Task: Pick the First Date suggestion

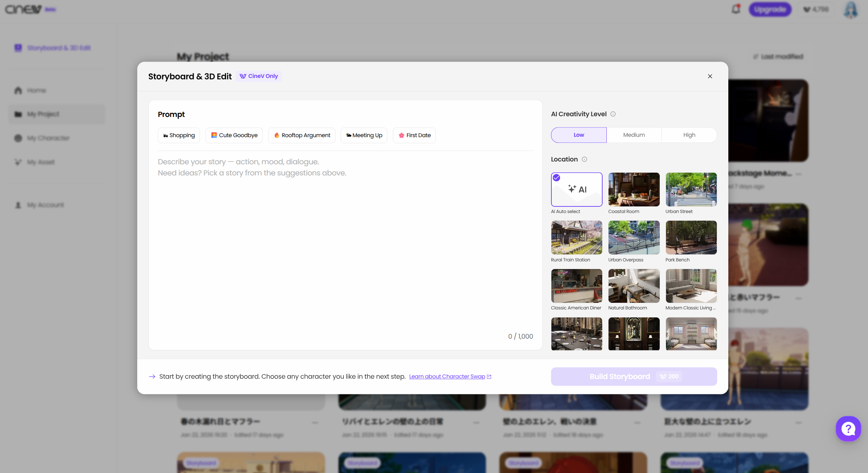Action: click(x=414, y=135)
